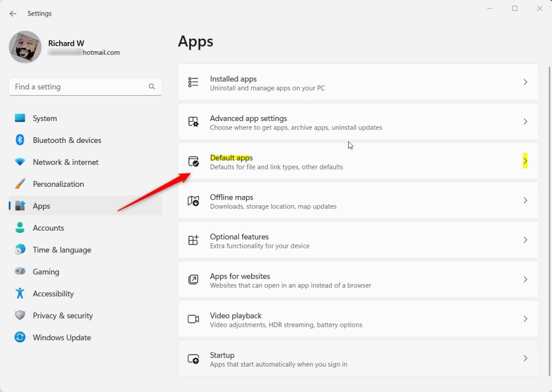Click the Video playback chevron
Screen dimensions: 552x392
[x=525, y=319]
